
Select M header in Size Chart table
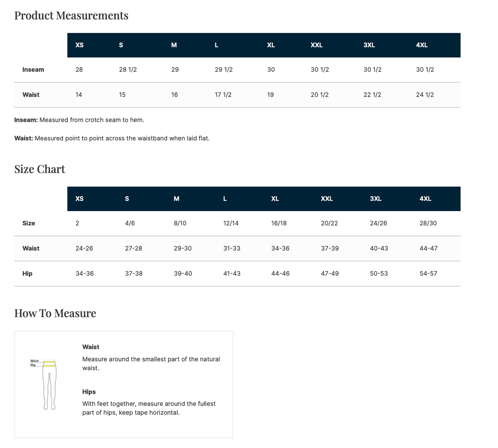[x=176, y=199]
